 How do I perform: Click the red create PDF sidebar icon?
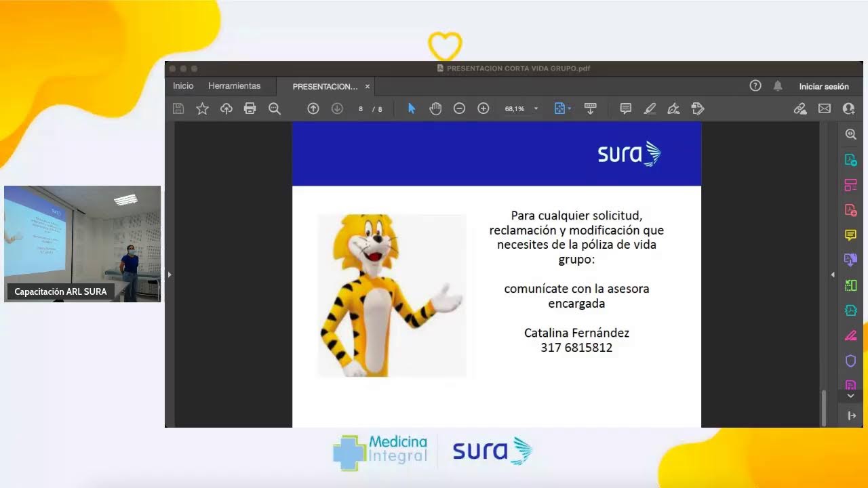(850, 210)
